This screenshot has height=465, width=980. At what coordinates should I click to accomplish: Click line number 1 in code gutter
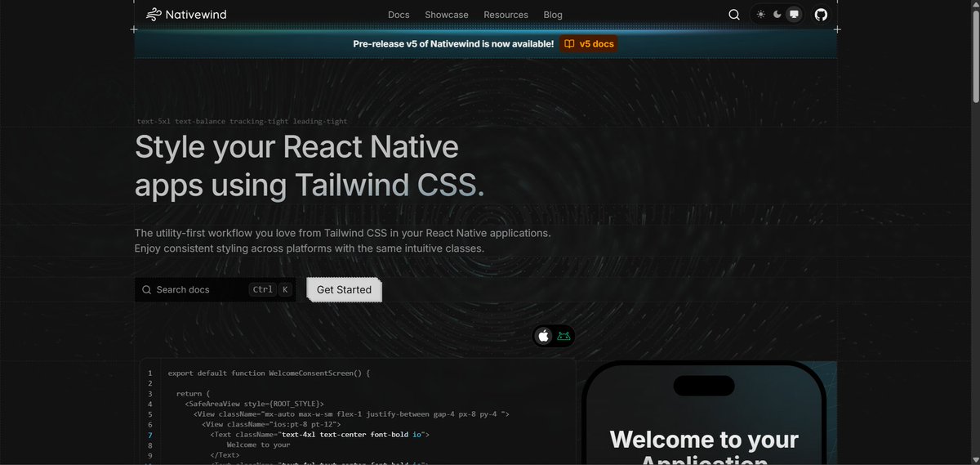coord(150,373)
